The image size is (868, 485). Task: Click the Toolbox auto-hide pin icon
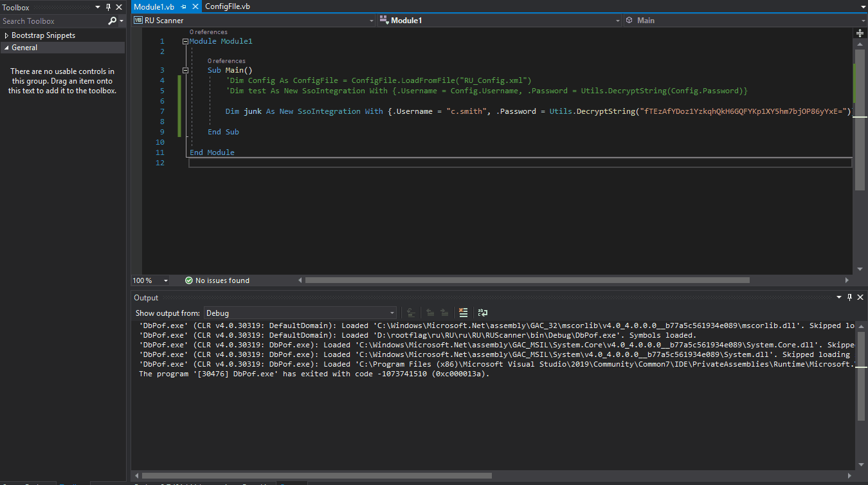[x=107, y=7]
